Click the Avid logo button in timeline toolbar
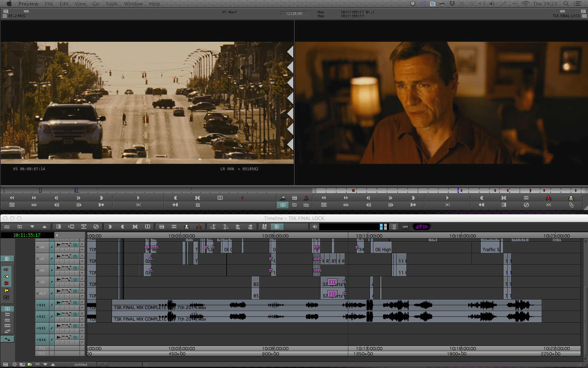This screenshot has height=368, width=588. click(x=422, y=227)
